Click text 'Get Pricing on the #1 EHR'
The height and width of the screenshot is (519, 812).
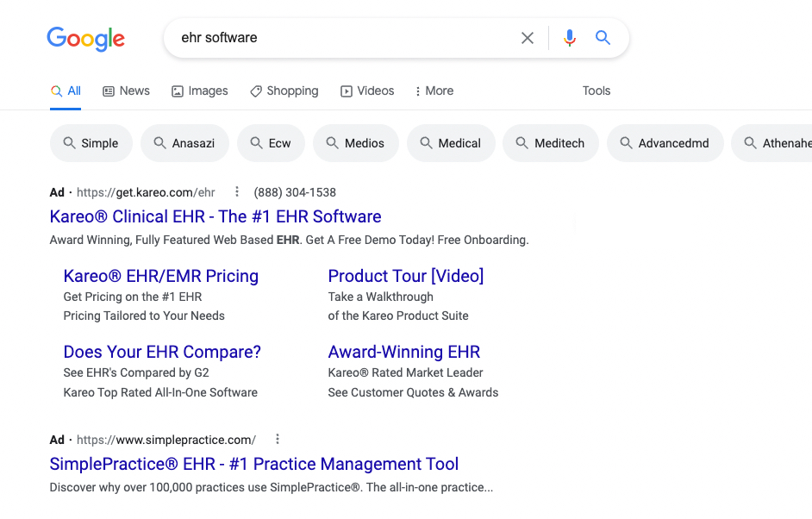coord(133,297)
